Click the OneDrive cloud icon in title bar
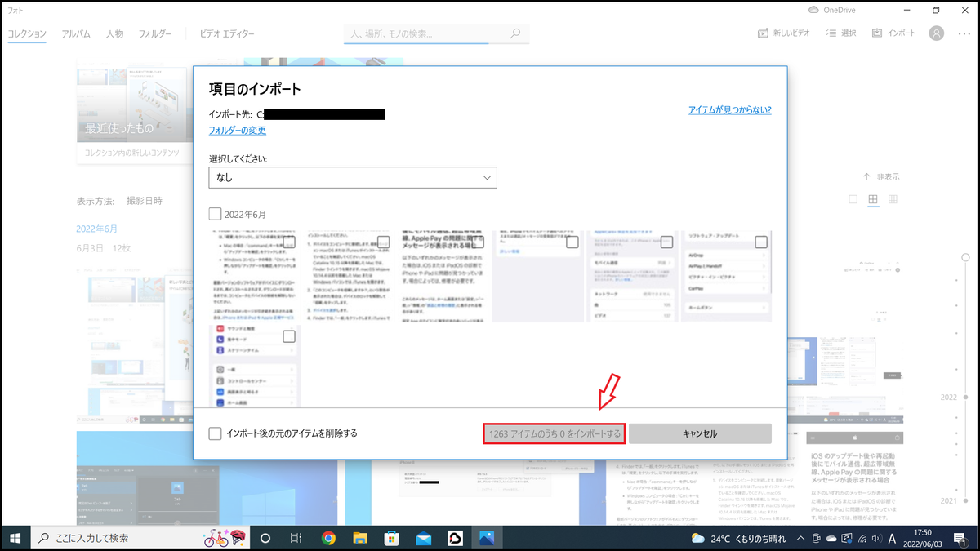 tap(813, 10)
